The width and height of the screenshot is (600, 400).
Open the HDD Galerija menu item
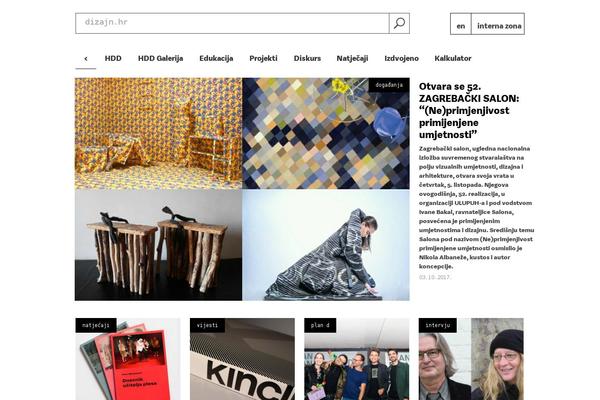[x=160, y=58]
